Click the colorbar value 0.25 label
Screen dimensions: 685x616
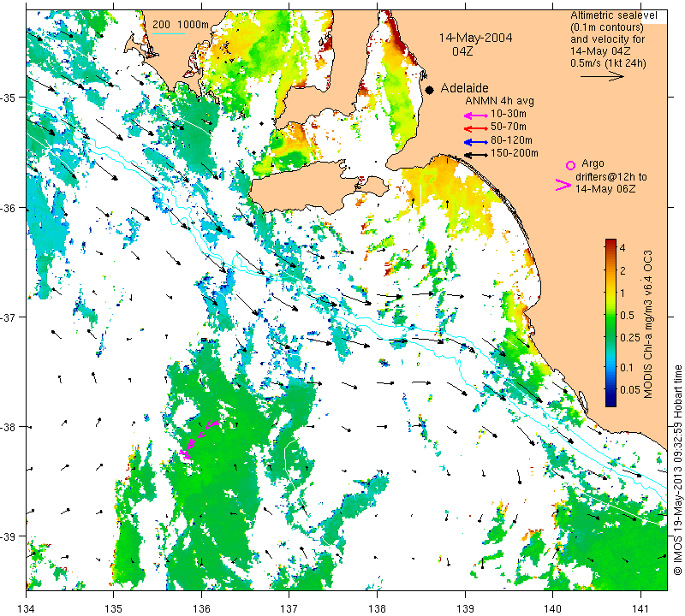pos(630,337)
